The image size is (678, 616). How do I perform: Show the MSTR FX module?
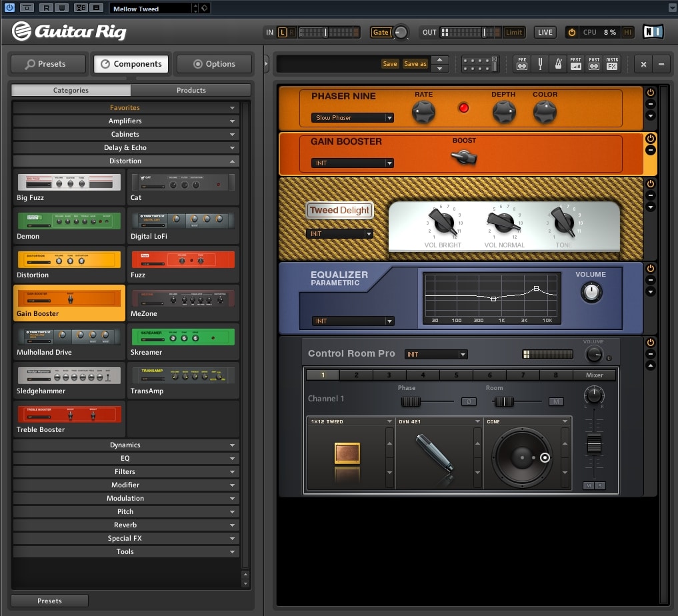click(612, 64)
